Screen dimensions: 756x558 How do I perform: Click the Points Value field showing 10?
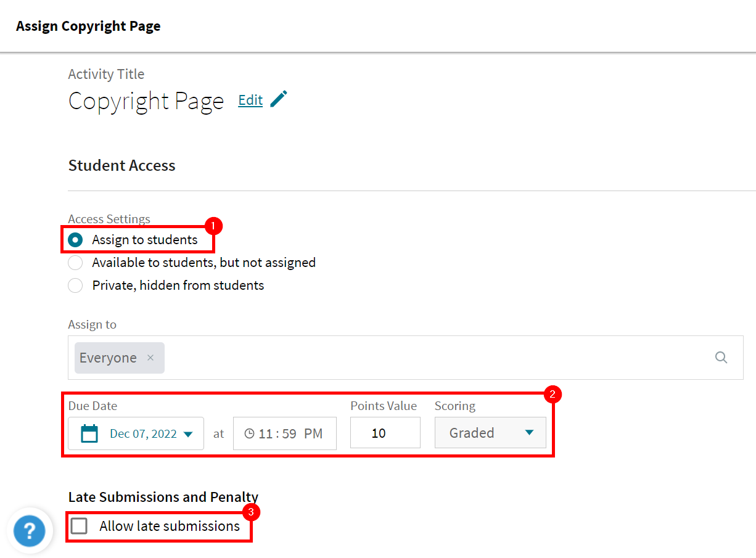click(385, 432)
